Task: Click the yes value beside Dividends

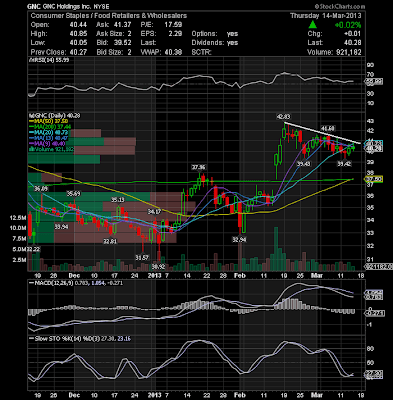Action: tap(232, 43)
